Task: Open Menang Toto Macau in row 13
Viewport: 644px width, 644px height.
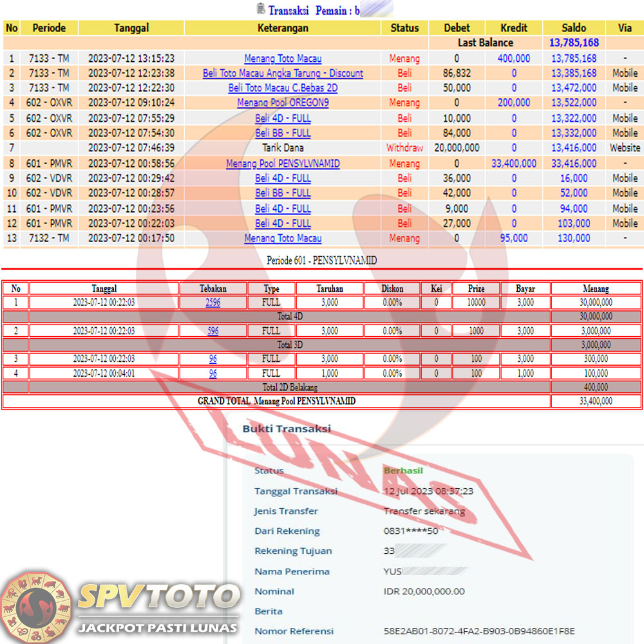Action: point(283,238)
